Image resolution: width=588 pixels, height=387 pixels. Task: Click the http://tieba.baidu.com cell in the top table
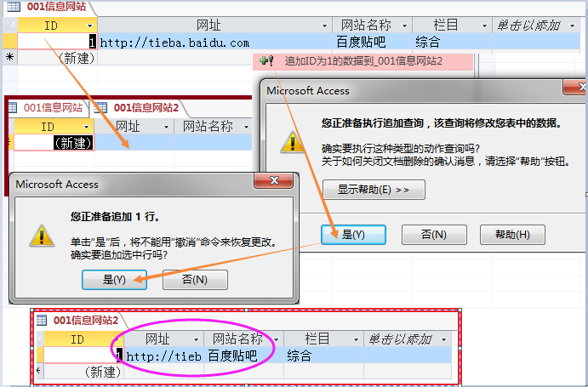pos(215,42)
